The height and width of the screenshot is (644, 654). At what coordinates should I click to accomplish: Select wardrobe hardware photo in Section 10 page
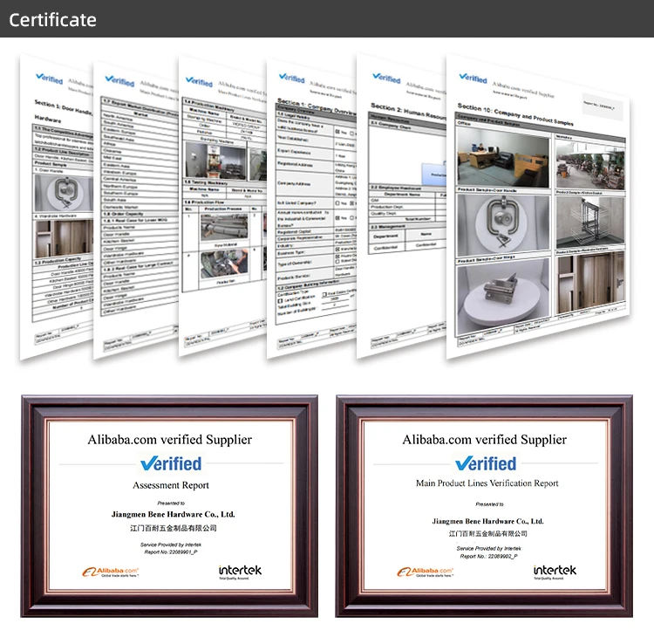click(590, 283)
